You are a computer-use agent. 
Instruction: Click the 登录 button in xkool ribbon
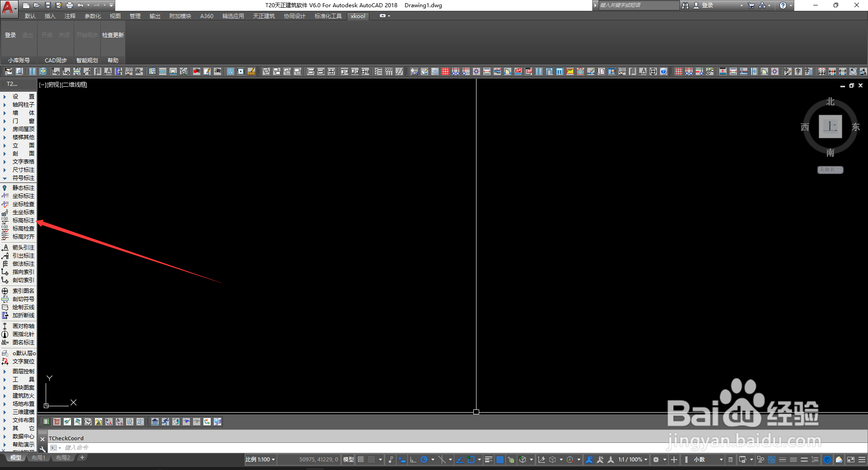10,35
